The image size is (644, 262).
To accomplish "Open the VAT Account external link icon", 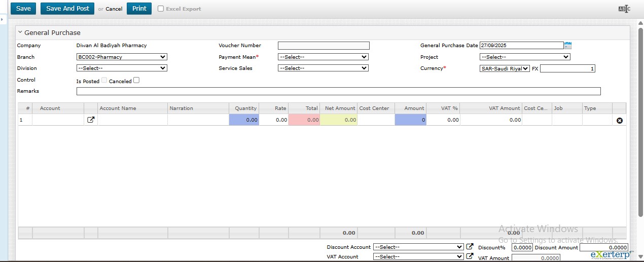I will coord(470,257).
